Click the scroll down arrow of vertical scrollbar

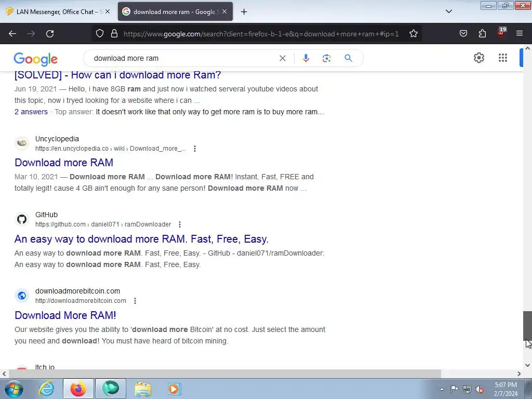pos(527,365)
